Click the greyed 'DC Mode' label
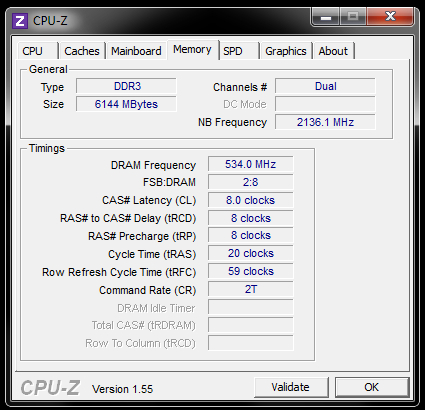 coord(245,104)
